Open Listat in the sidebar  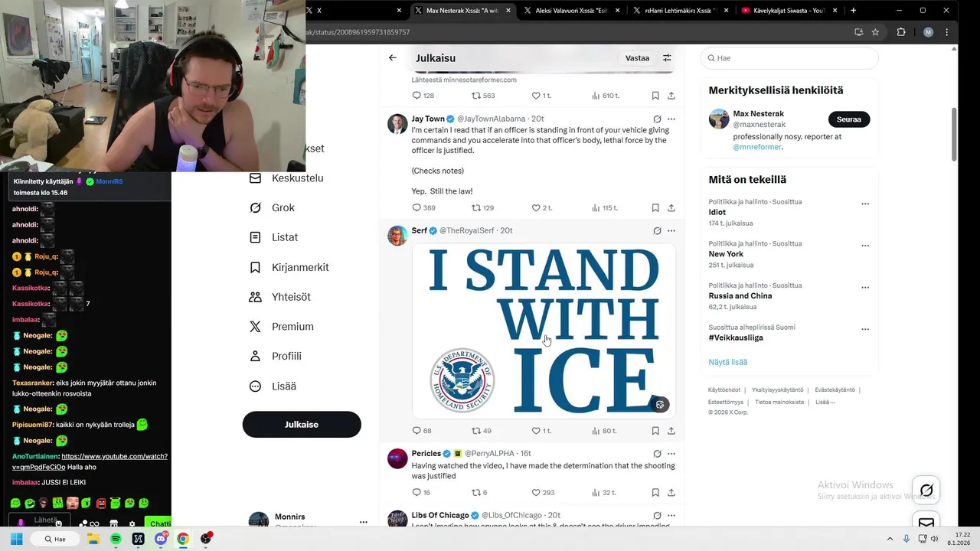coord(274,237)
